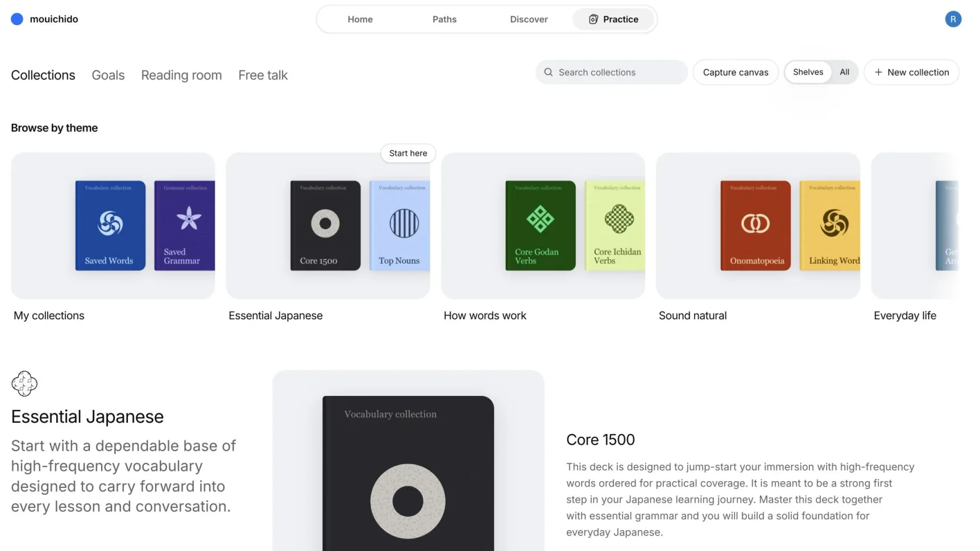
Task: Click the magnifier icon in search collections
Action: (x=548, y=72)
